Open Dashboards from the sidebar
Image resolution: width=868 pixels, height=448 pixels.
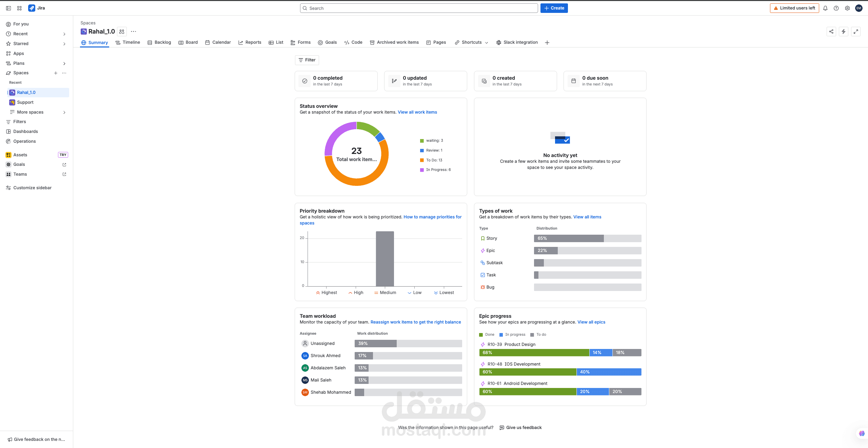pos(25,131)
